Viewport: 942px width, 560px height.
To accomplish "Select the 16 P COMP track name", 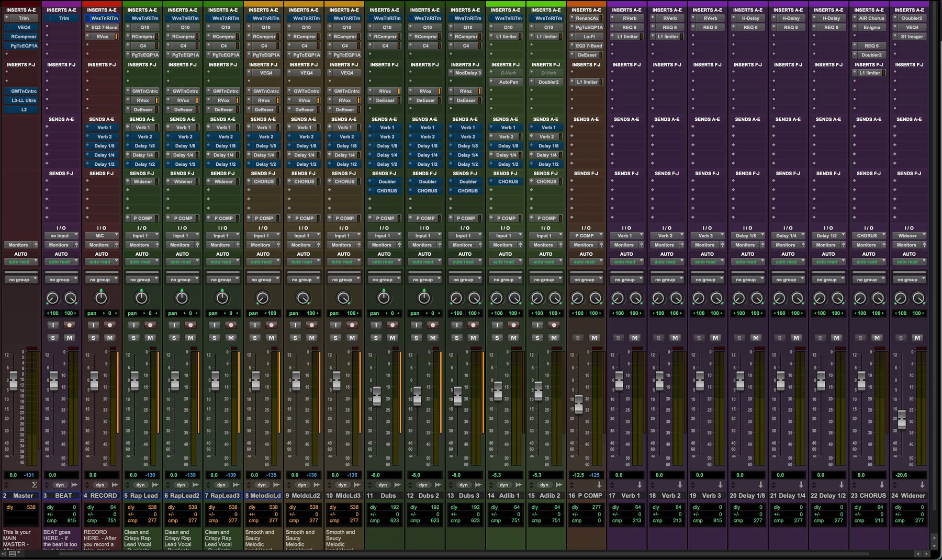I will pos(585,496).
